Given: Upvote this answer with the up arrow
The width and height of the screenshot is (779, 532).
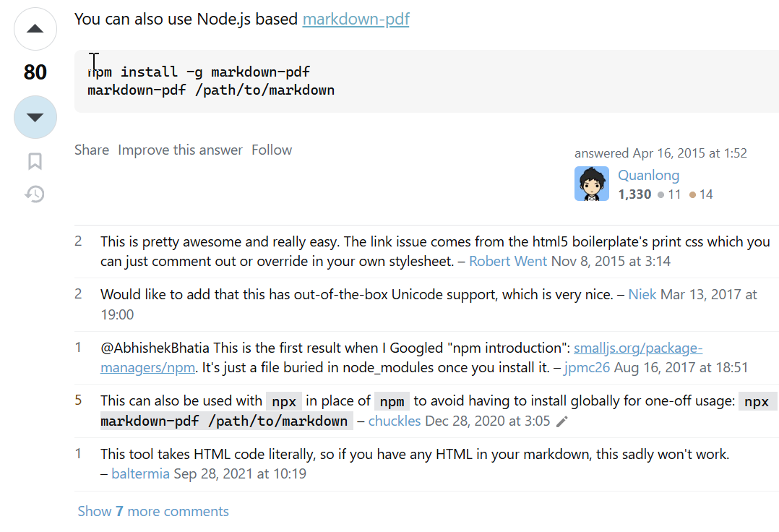Looking at the screenshot, I should [35, 29].
